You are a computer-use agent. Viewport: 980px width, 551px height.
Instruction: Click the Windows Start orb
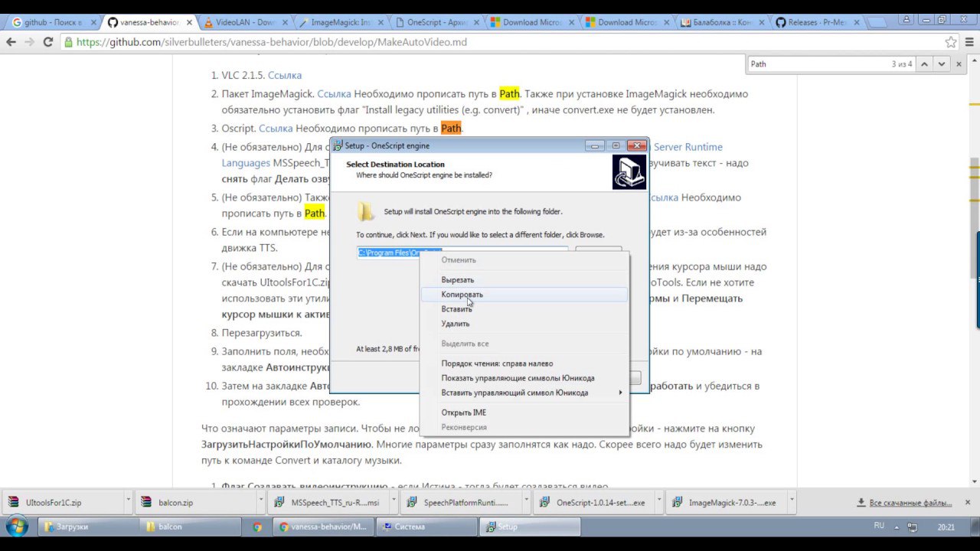pos(17,527)
